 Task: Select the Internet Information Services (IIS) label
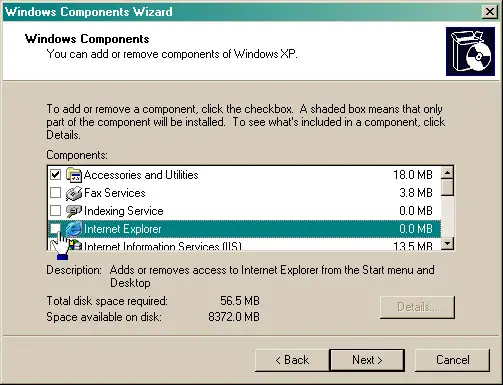(163, 246)
